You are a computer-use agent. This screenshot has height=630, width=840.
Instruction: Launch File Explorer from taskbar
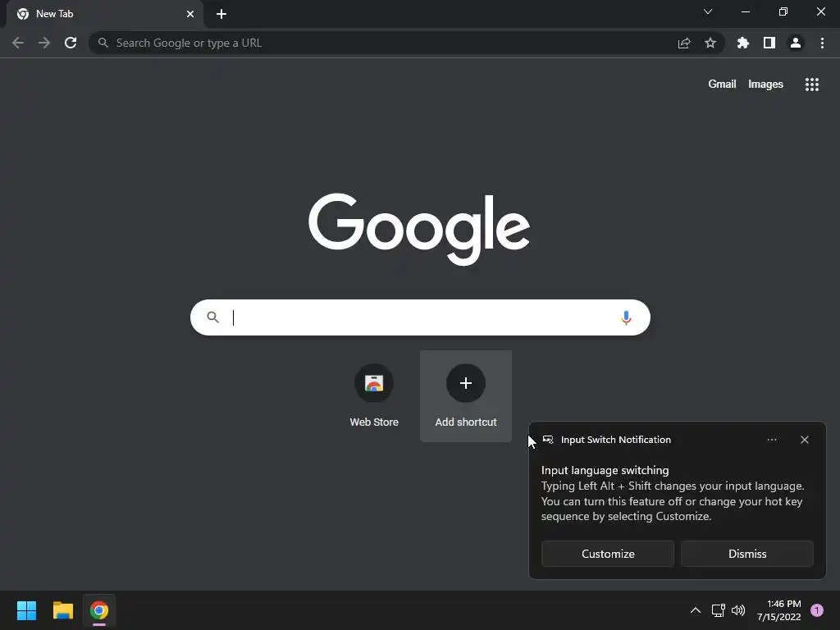(x=62, y=610)
